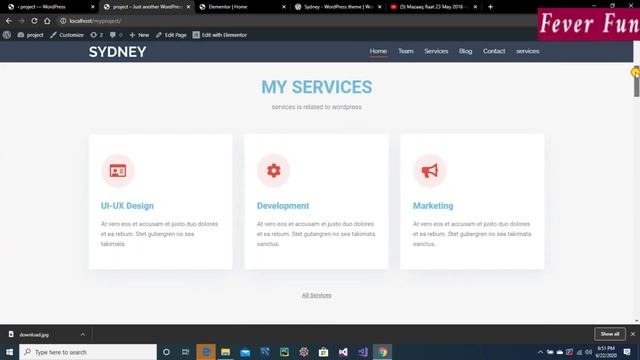The width and height of the screenshot is (640, 360).
Task: Open Services in site navigation
Action: point(436,51)
